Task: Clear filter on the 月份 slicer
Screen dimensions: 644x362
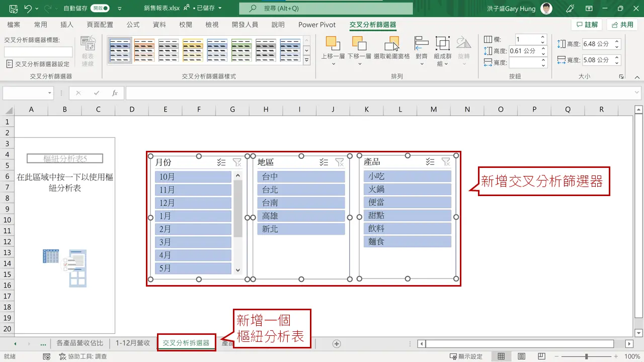Action: pyautogui.click(x=237, y=162)
